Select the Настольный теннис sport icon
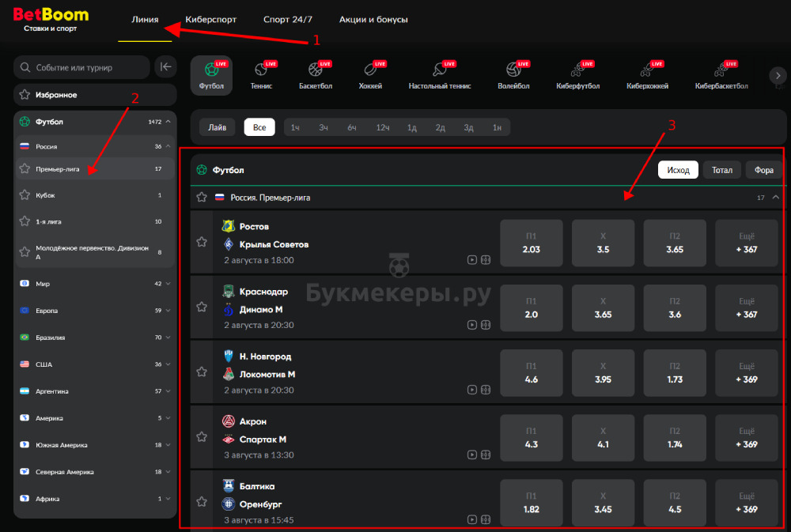791x532 pixels. pyautogui.click(x=440, y=75)
